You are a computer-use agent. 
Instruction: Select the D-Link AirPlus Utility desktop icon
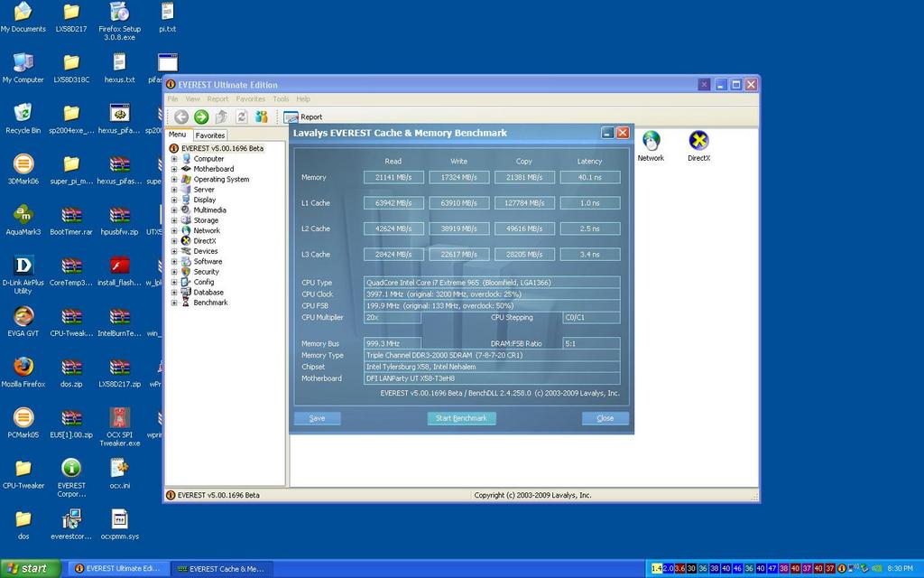click(23, 275)
